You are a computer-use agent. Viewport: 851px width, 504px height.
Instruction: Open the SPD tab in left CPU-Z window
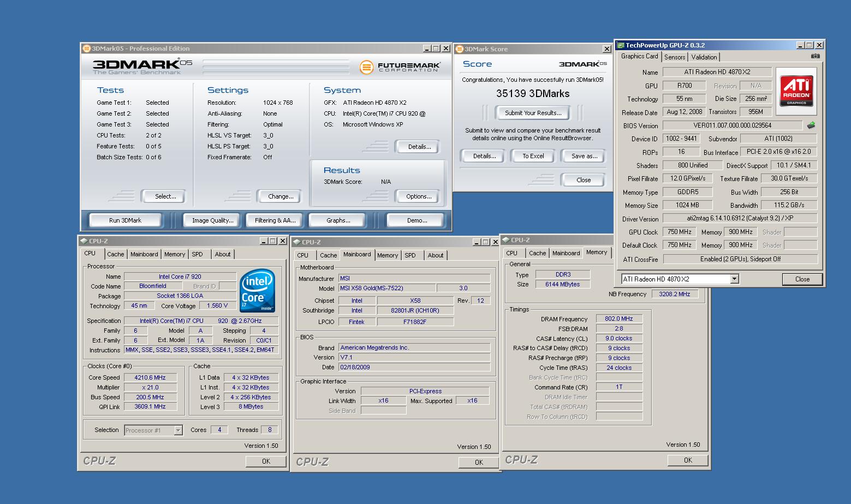pyautogui.click(x=198, y=254)
